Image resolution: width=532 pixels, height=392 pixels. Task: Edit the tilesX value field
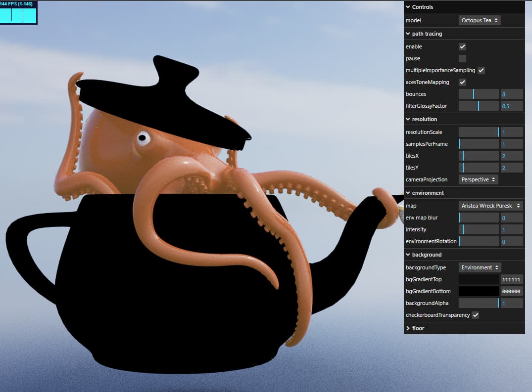pos(512,156)
